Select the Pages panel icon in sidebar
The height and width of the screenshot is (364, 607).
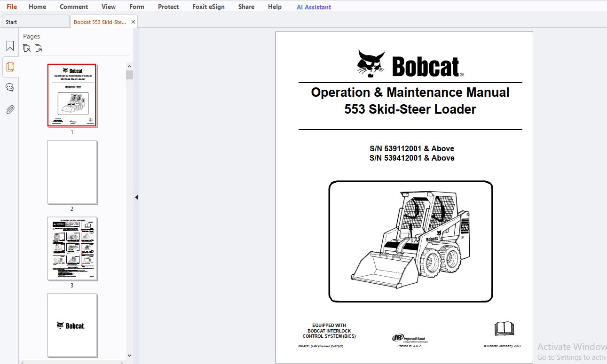10,67
